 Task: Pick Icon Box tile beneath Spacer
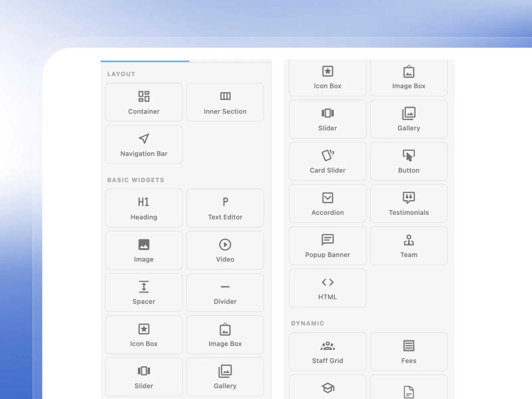[x=144, y=334]
